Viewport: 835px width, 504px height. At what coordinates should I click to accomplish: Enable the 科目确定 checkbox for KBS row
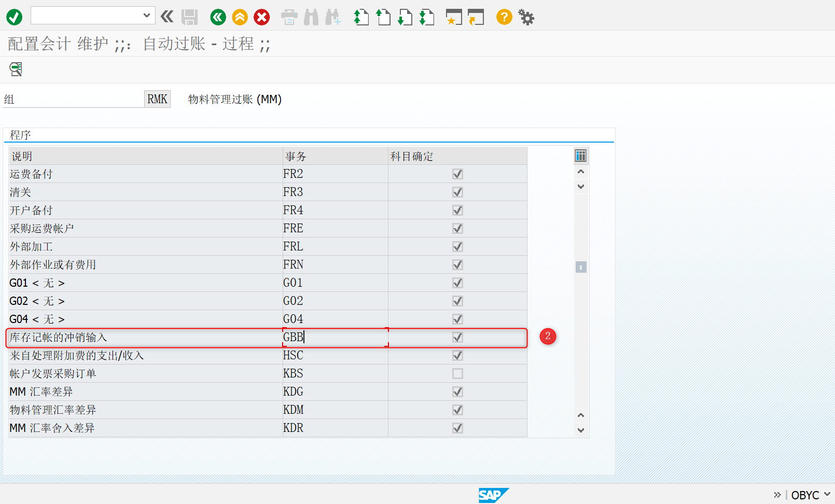coord(457,373)
